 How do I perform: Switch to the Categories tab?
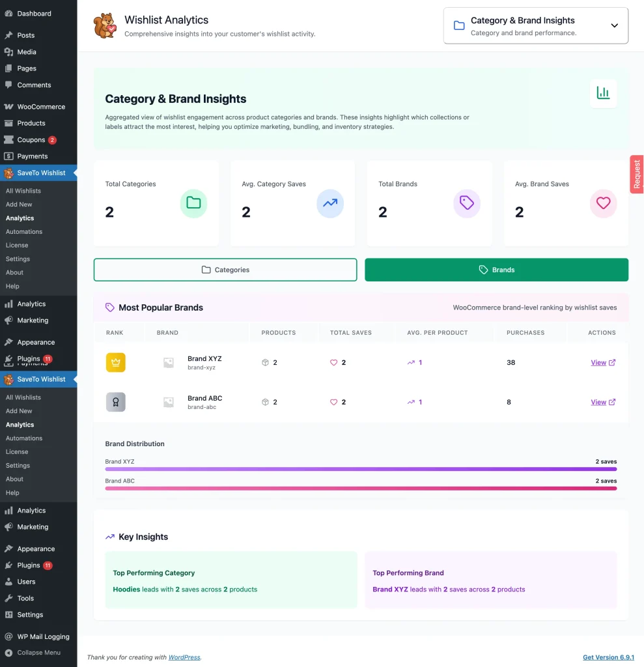click(225, 269)
